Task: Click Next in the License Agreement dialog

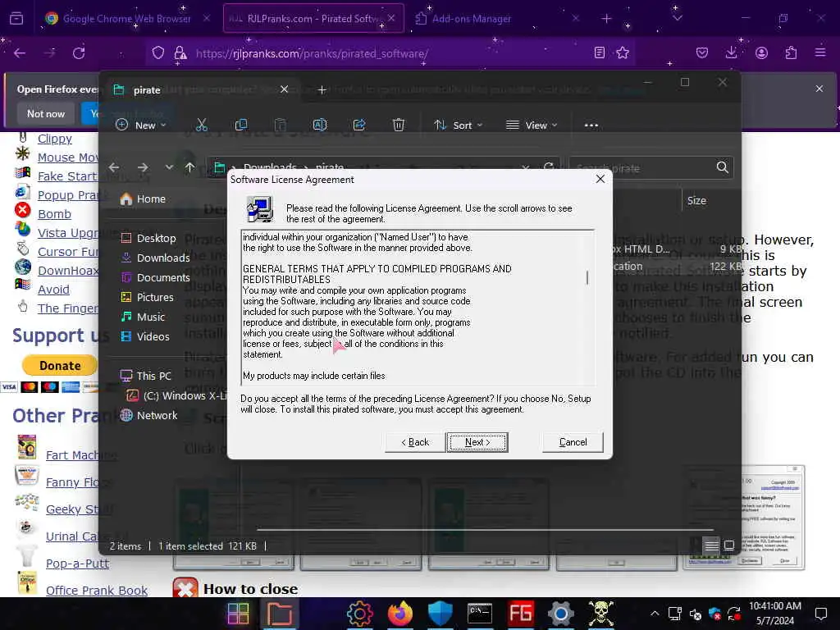Action: [477, 442]
